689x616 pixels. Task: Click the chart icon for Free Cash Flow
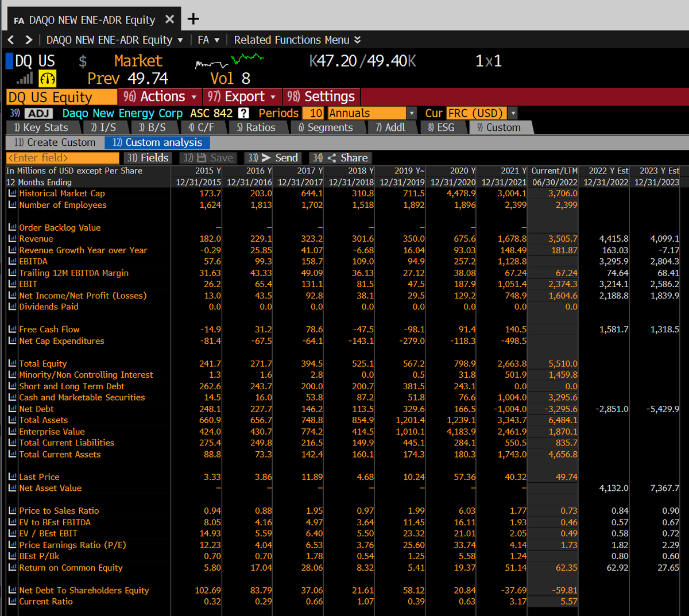[x=12, y=330]
